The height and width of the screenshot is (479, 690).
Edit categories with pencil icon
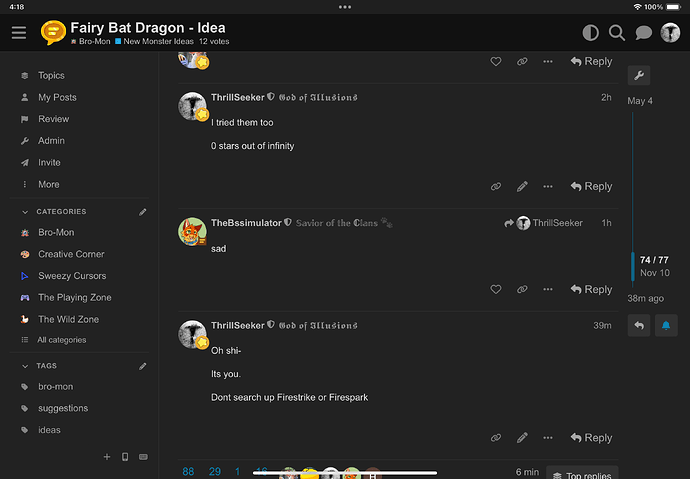[143, 212]
